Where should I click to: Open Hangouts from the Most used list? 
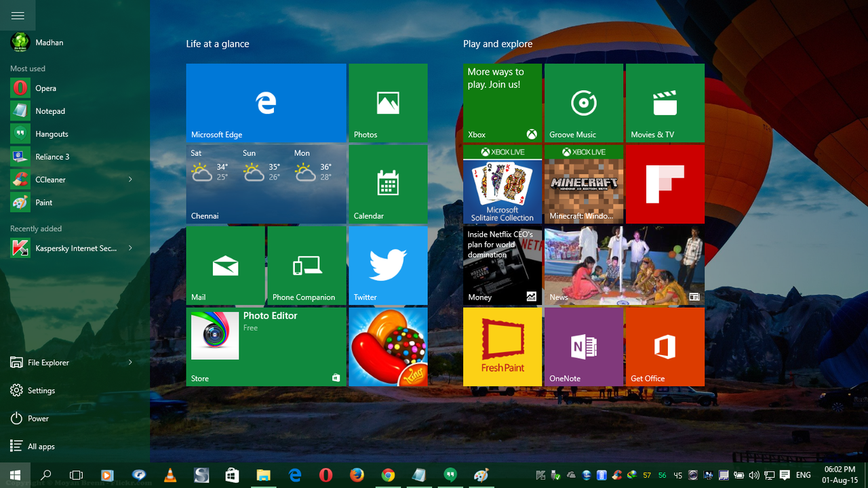pos(75,134)
